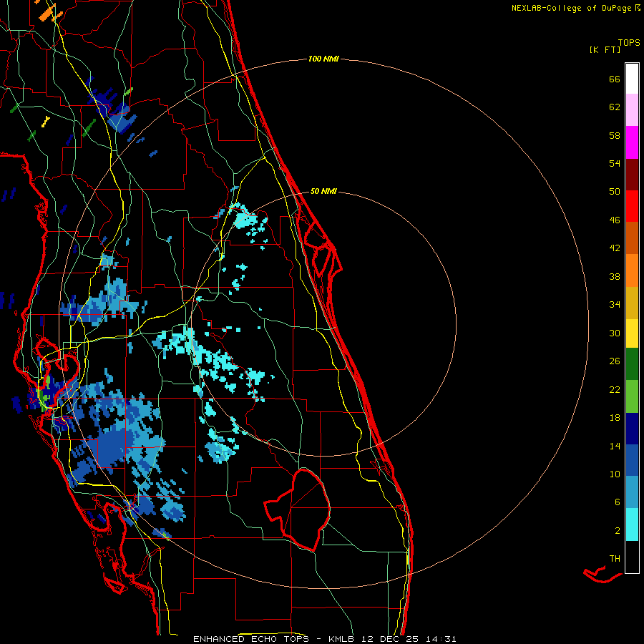
Task: Click the cyan 6 kft legend swatch
Action: (632, 524)
